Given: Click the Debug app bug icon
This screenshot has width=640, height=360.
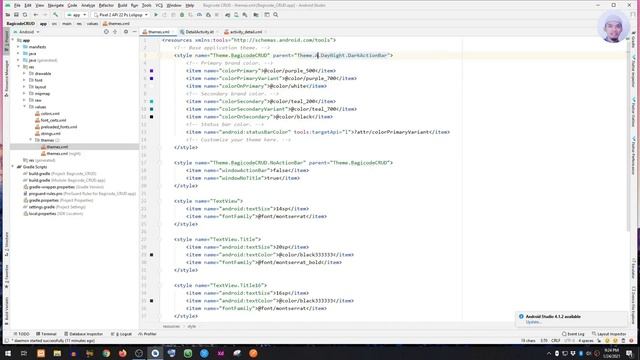Looking at the screenshot, I should pos(182,15).
